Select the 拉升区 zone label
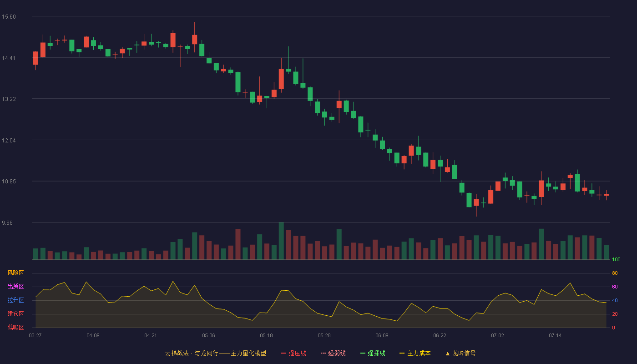 coord(15,300)
